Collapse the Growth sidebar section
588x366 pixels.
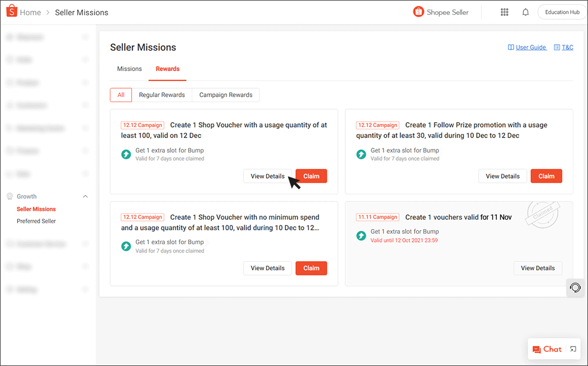coord(85,196)
